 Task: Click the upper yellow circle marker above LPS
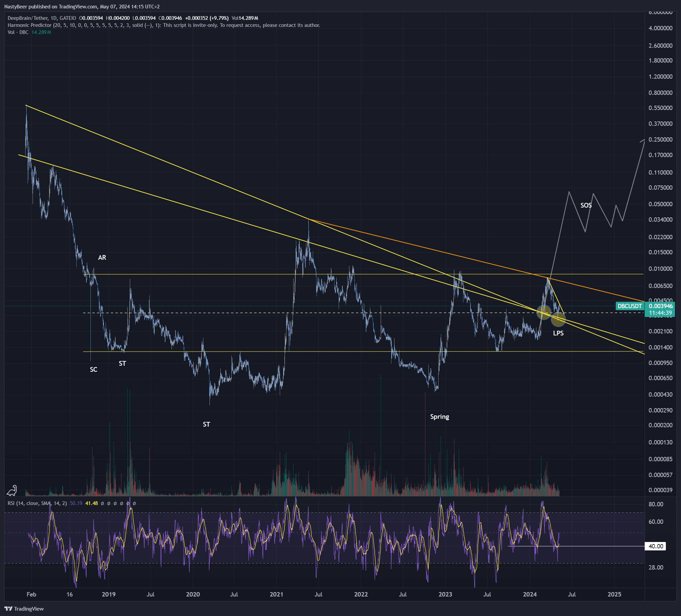click(x=544, y=312)
